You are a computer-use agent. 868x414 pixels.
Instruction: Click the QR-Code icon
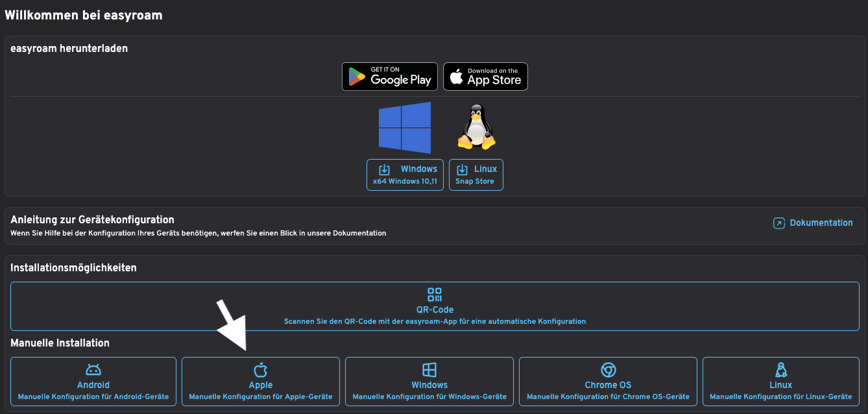point(435,295)
